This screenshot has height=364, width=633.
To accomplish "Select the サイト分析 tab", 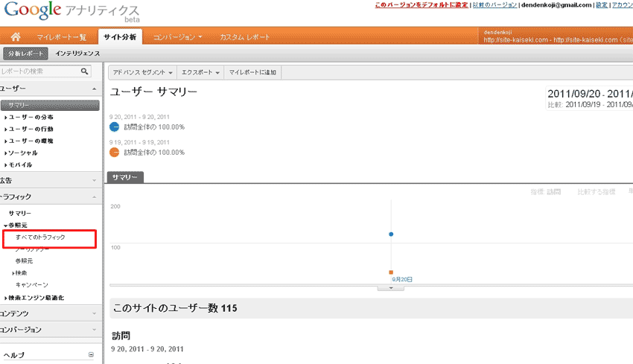I will pos(120,36).
